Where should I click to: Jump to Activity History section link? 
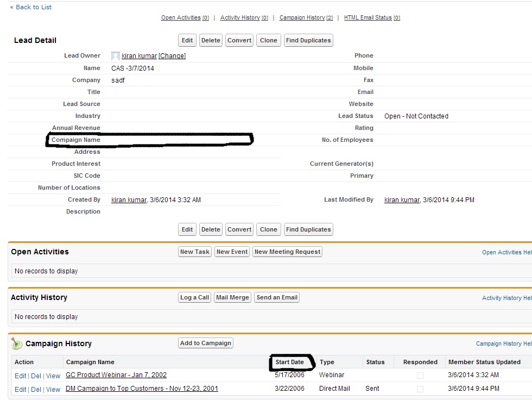click(x=244, y=17)
